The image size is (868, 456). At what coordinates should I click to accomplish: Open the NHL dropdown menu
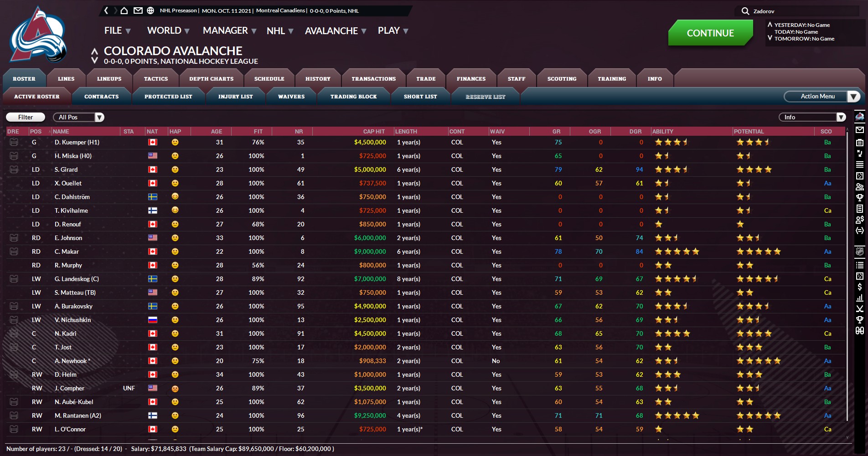point(280,31)
